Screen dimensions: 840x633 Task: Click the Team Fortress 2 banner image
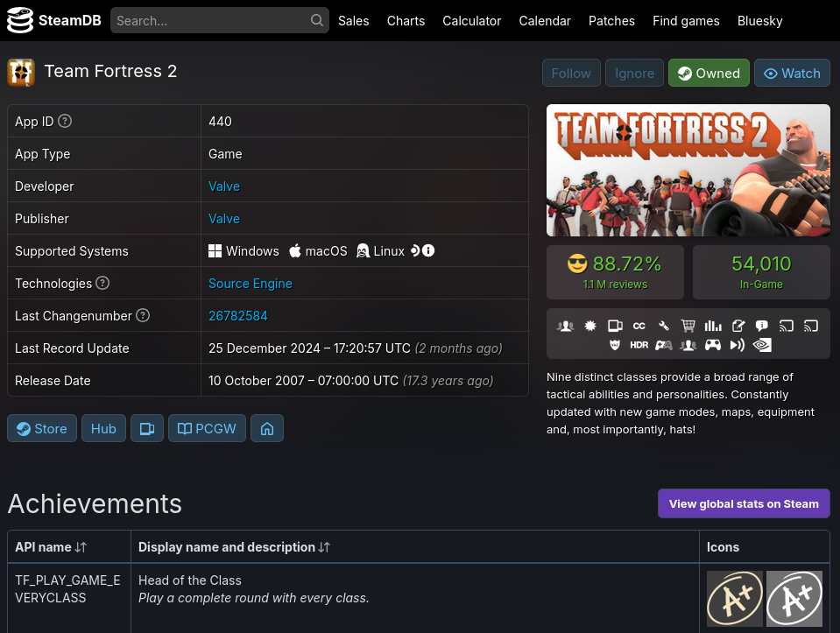688,171
